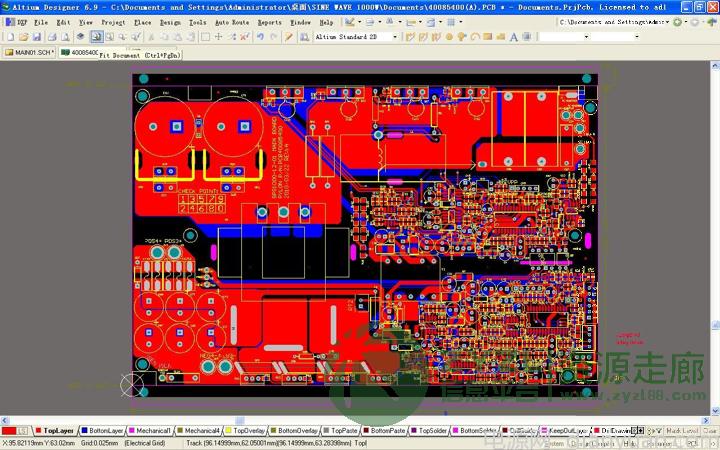Select the Place Arc tool icon
The width and height of the screenshot is (720, 450).
click(476, 37)
